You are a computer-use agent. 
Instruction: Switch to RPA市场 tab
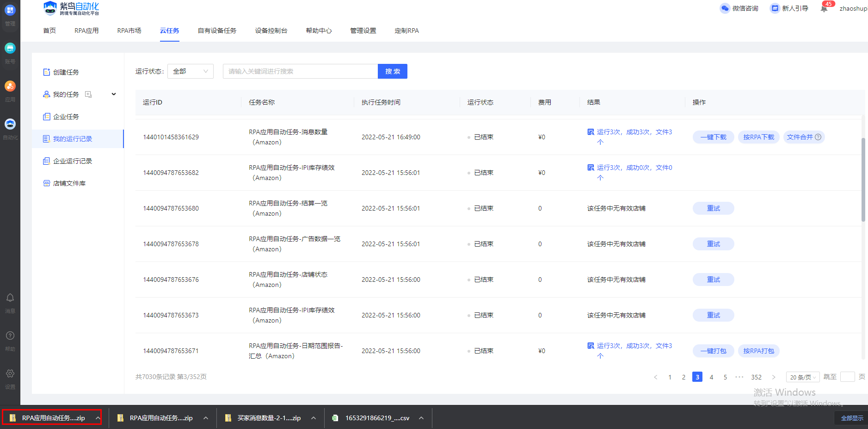[x=129, y=31]
